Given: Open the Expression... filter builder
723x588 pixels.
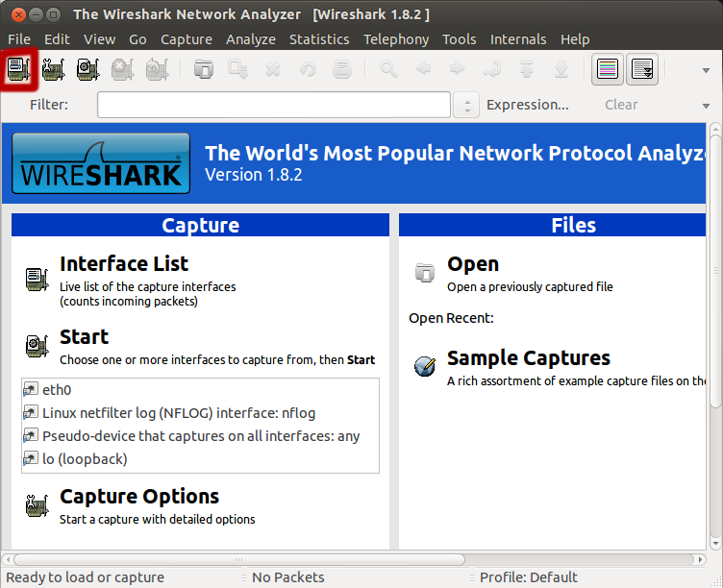Looking at the screenshot, I should coord(528,105).
